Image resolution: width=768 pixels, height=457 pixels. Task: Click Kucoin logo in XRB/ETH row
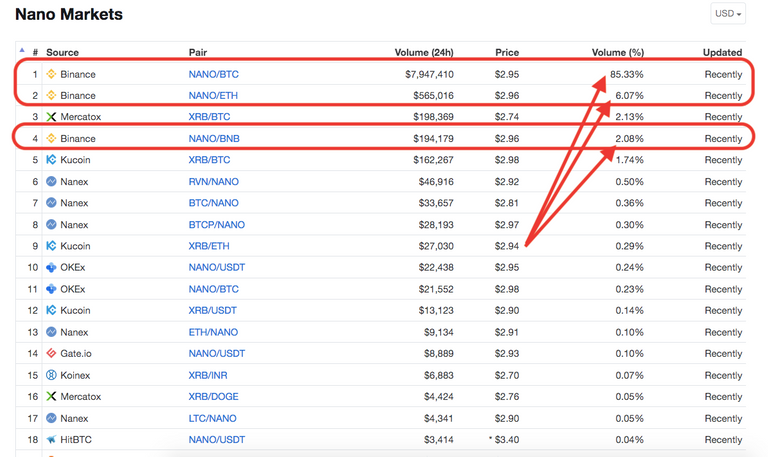click(51, 246)
